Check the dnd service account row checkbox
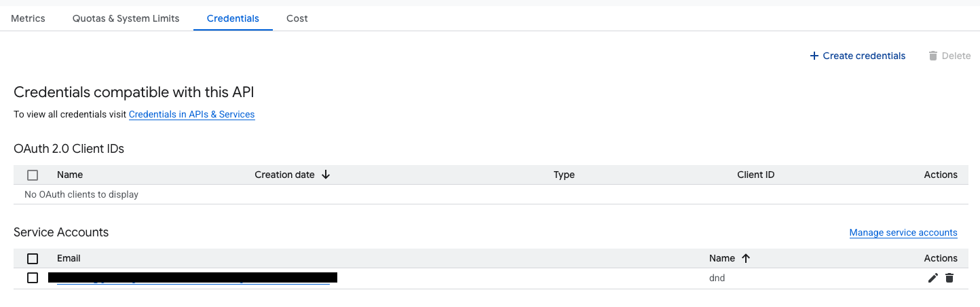Screen dimensions: 980x307 (x=33, y=278)
